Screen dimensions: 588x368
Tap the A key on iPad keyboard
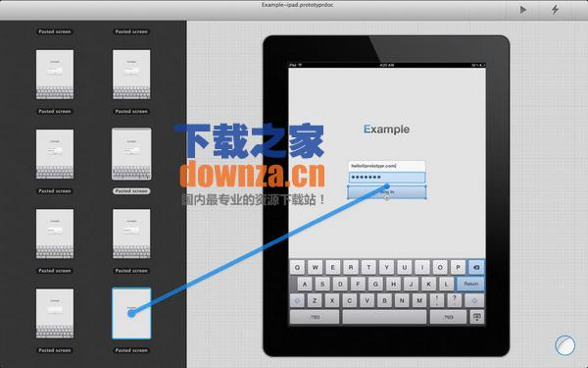tap(305, 284)
